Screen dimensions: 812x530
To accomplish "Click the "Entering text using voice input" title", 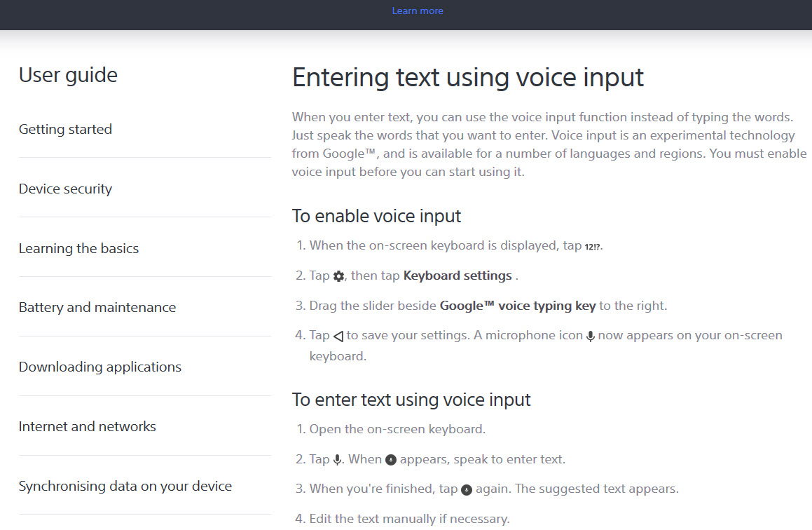I will [x=467, y=77].
